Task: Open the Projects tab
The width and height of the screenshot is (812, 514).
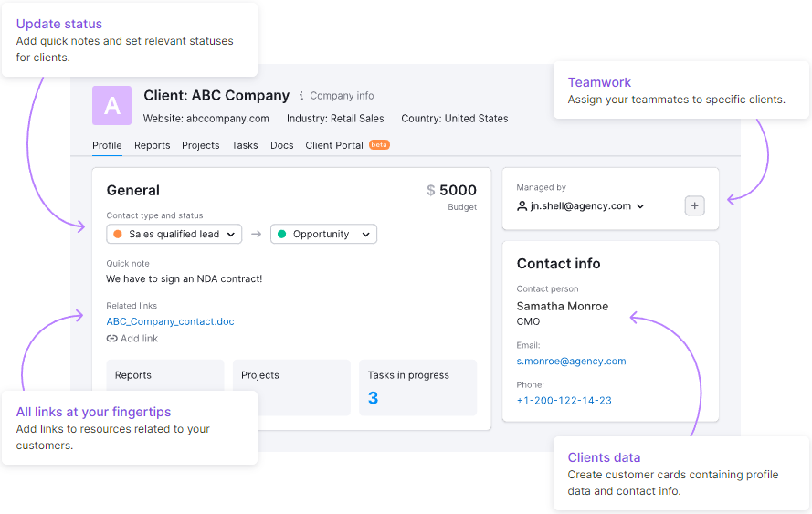Action: coord(200,145)
